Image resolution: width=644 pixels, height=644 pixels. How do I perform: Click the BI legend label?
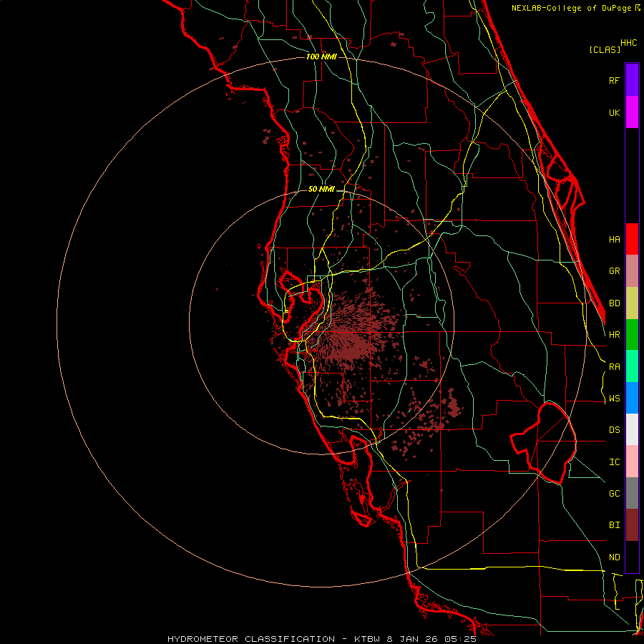[614, 525]
